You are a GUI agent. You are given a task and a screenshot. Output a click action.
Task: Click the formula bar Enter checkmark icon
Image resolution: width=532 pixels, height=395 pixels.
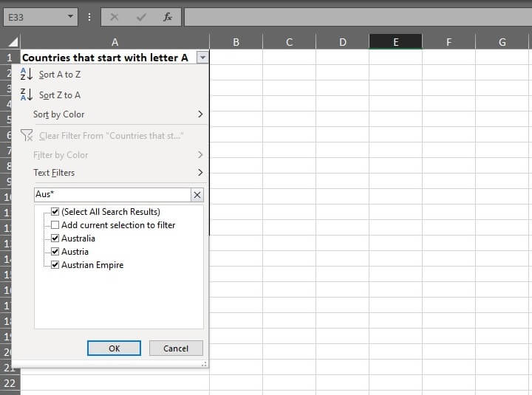(x=141, y=16)
